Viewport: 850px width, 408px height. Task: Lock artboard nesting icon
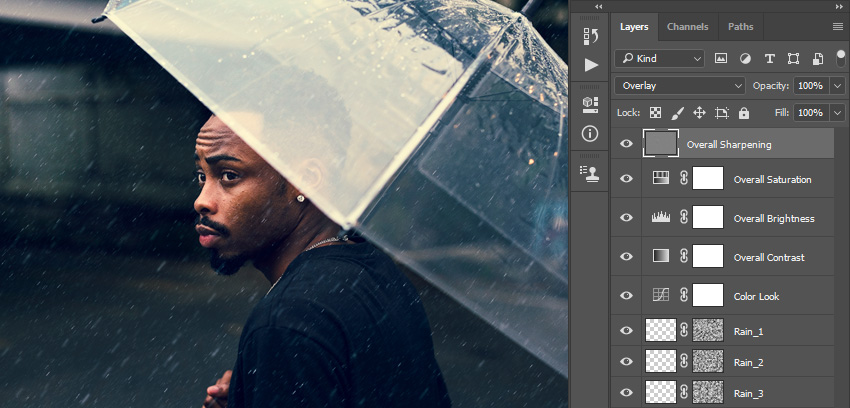point(722,113)
